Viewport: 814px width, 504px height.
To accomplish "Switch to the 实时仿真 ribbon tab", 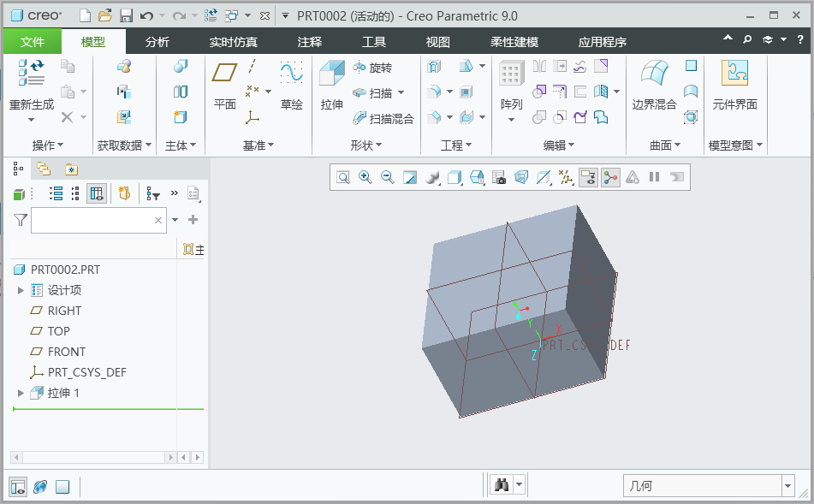I will (234, 42).
